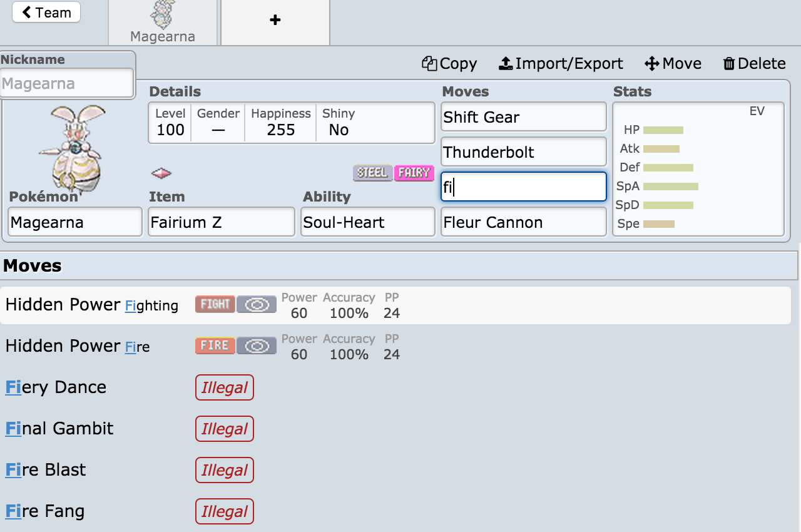The width and height of the screenshot is (801, 532).
Task: Open the Item field showing Fairium Z
Action: click(221, 222)
